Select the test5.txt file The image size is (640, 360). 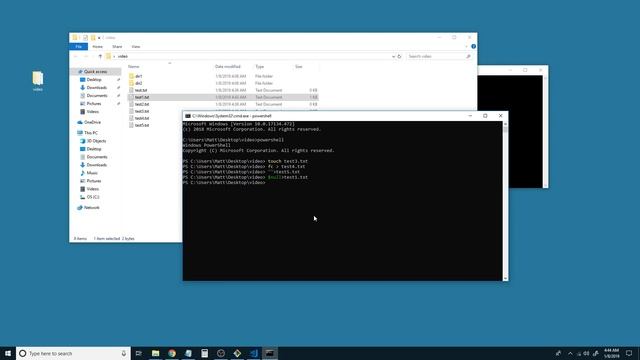pos(142,125)
